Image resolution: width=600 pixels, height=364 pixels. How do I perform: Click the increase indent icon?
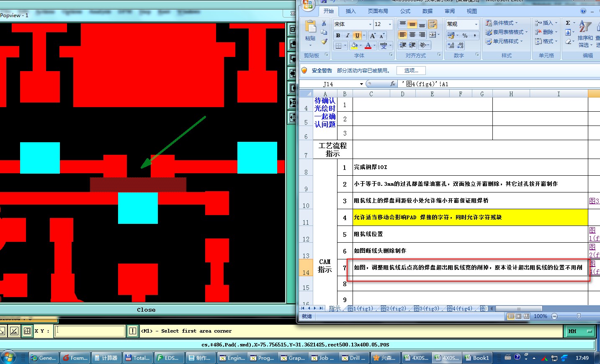(412, 45)
